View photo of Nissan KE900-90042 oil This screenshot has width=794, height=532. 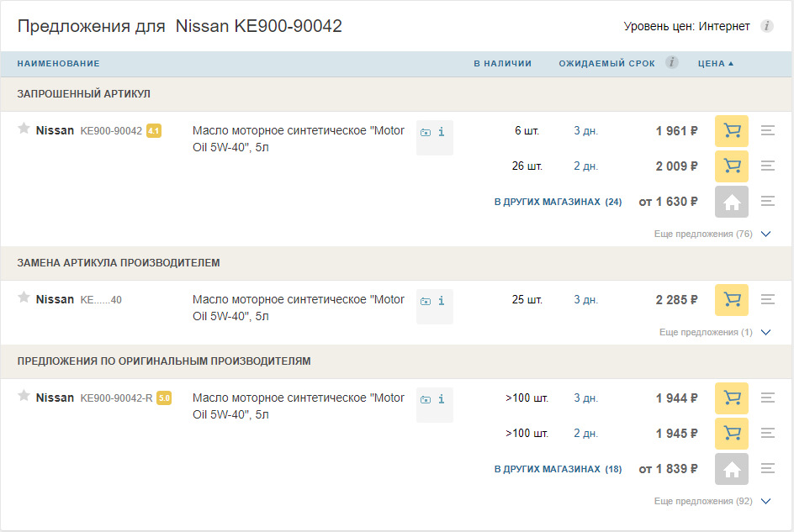click(x=426, y=132)
